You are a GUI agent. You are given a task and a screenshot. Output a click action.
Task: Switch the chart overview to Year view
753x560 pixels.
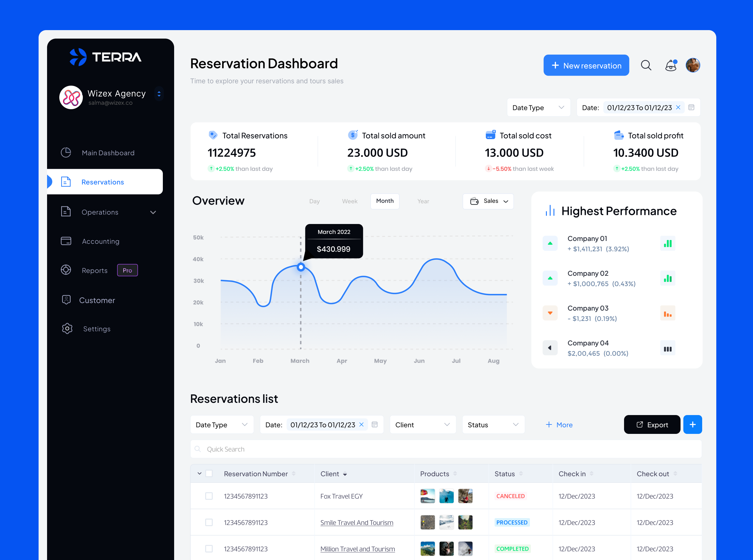423,201
